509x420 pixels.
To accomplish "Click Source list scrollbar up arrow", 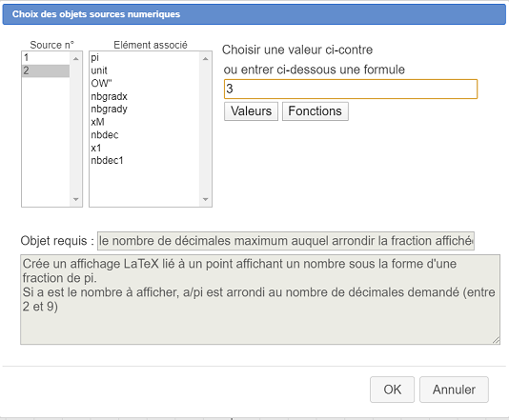I will [x=76, y=59].
